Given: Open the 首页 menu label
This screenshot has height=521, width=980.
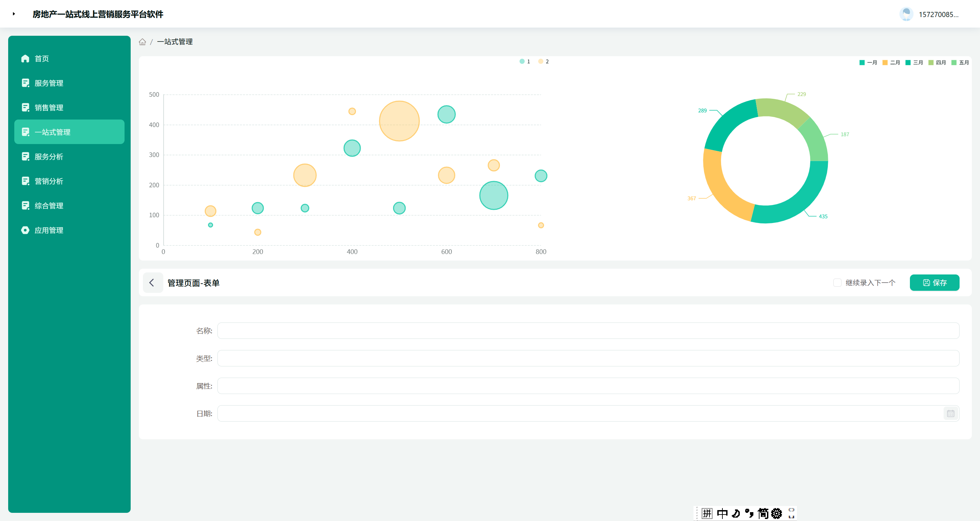Looking at the screenshot, I should click(x=42, y=59).
